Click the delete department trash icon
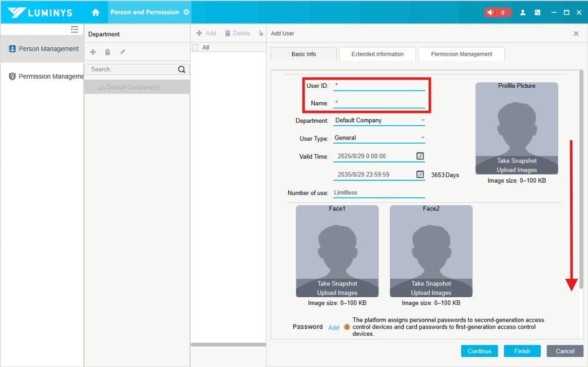Viewport: 588px width, 367px height. [x=107, y=52]
